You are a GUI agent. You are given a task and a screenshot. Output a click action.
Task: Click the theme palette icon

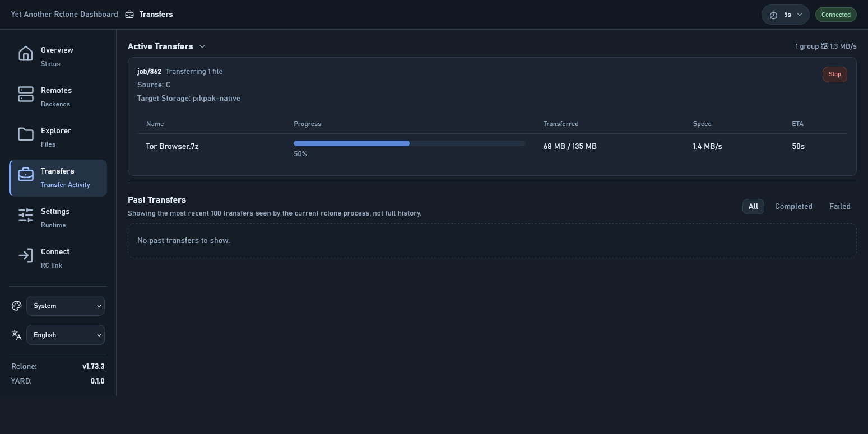click(17, 306)
